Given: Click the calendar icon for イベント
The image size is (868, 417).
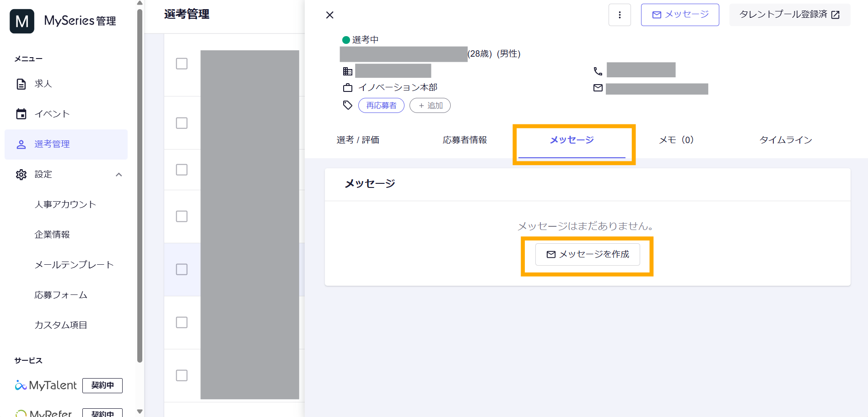Looking at the screenshot, I should 21,114.
